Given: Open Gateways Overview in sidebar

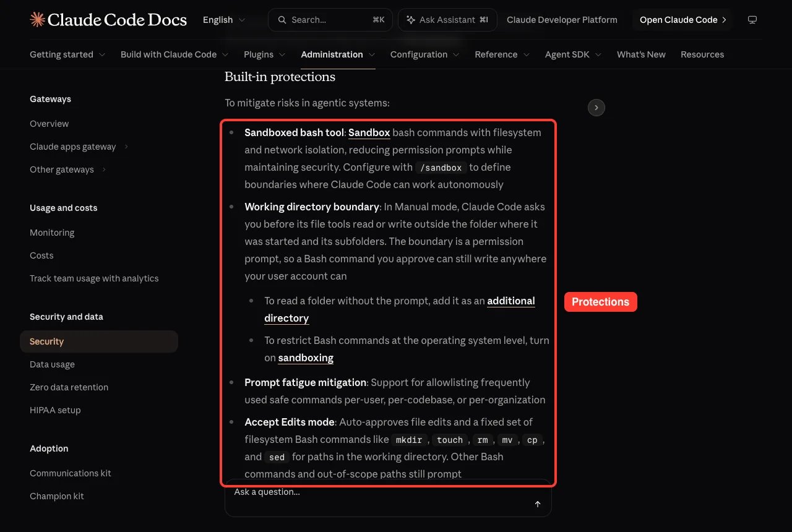Looking at the screenshot, I should (x=49, y=124).
